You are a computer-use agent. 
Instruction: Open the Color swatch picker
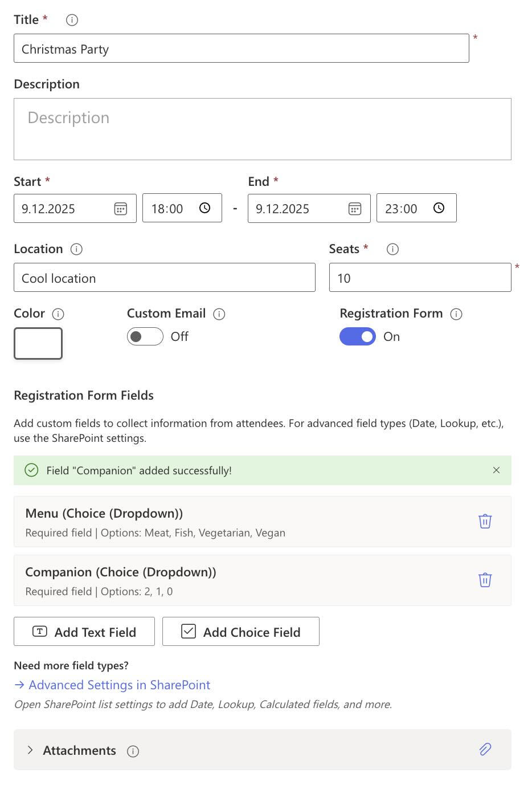pyautogui.click(x=38, y=343)
